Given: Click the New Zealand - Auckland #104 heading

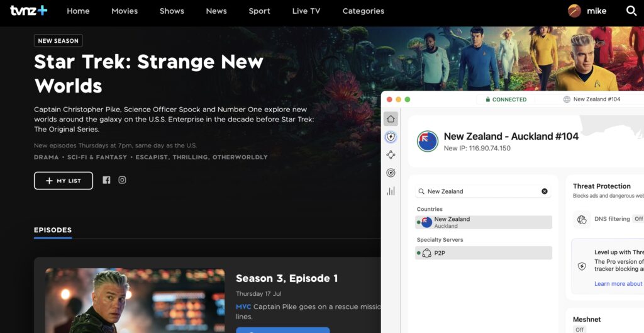Looking at the screenshot, I should click(511, 136).
